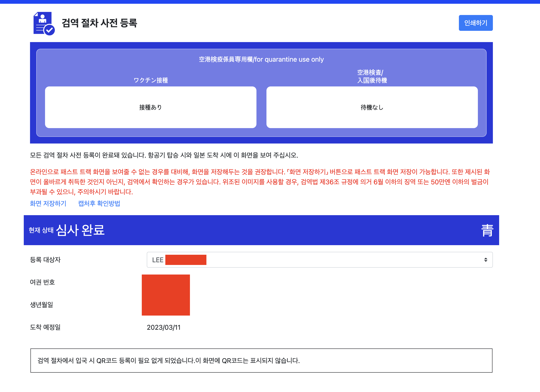
Task: Click the 待機なし quarantine status box
Action: point(372,107)
